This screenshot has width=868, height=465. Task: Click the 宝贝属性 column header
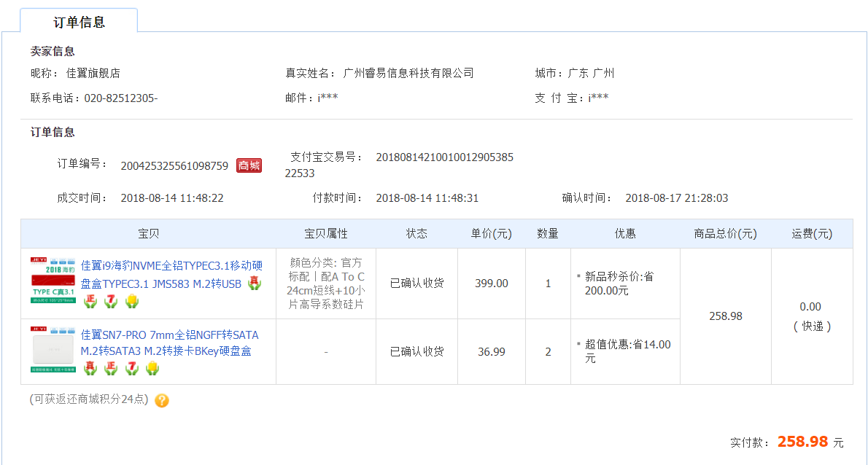click(326, 234)
